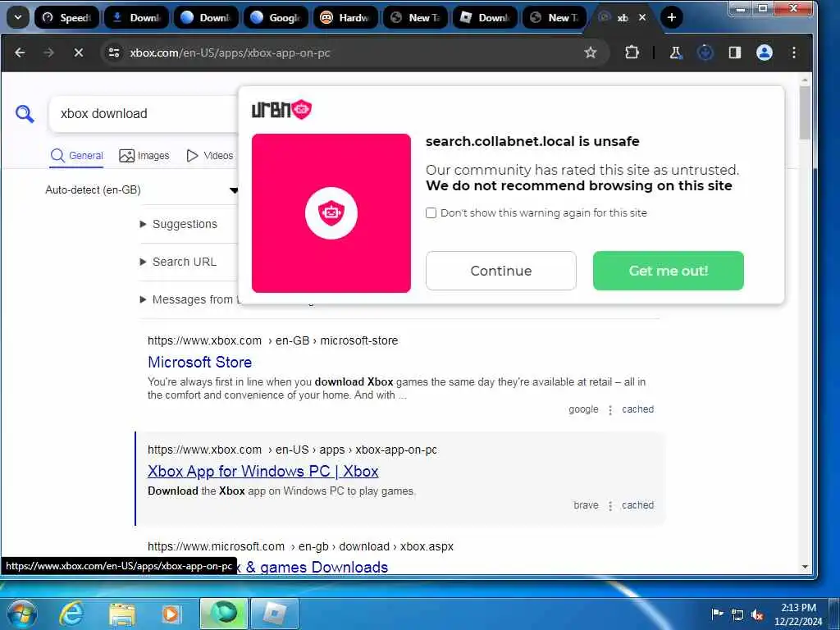This screenshot has height=630, width=840.
Task: Open the tab search dropdown arrow
Action: tap(18, 18)
